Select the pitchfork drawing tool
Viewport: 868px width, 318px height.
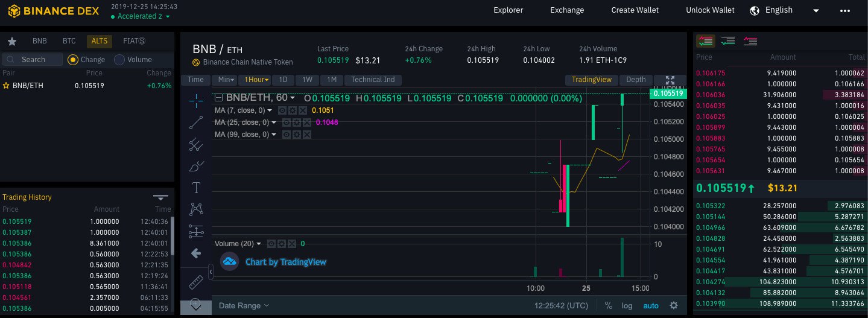[x=196, y=144]
